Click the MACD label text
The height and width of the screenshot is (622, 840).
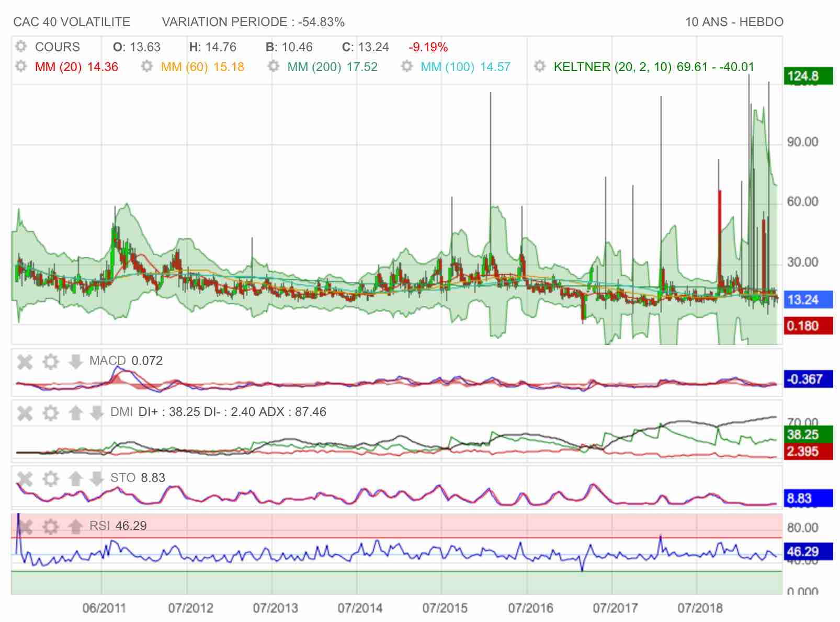coord(108,361)
